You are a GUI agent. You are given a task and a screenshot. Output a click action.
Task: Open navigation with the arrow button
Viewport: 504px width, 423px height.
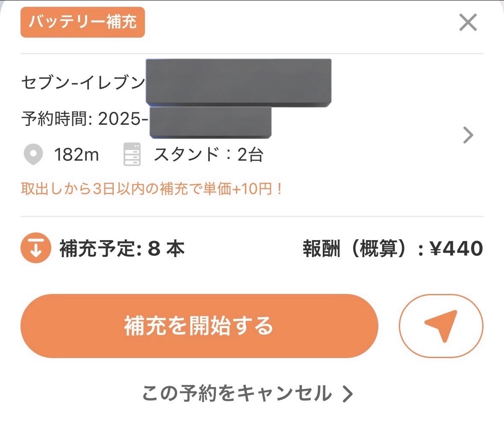coord(441,326)
